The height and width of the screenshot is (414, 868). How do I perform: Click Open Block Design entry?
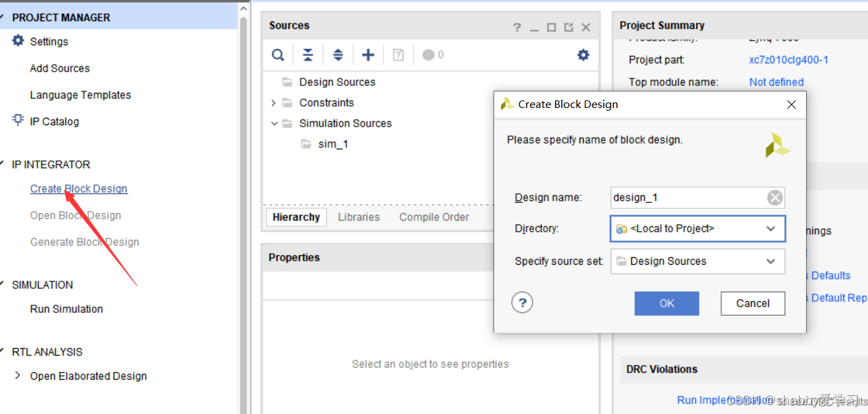click(76, 215)
